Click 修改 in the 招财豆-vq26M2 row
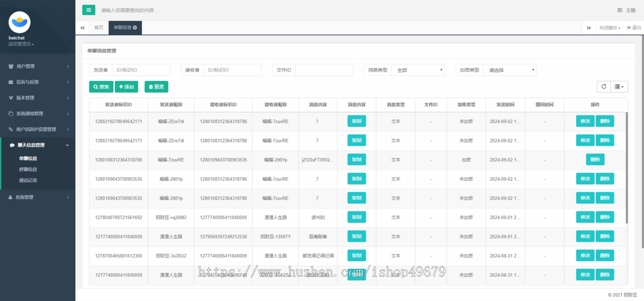The width and height of the screenshot is (644, 301). pos(585,217)
